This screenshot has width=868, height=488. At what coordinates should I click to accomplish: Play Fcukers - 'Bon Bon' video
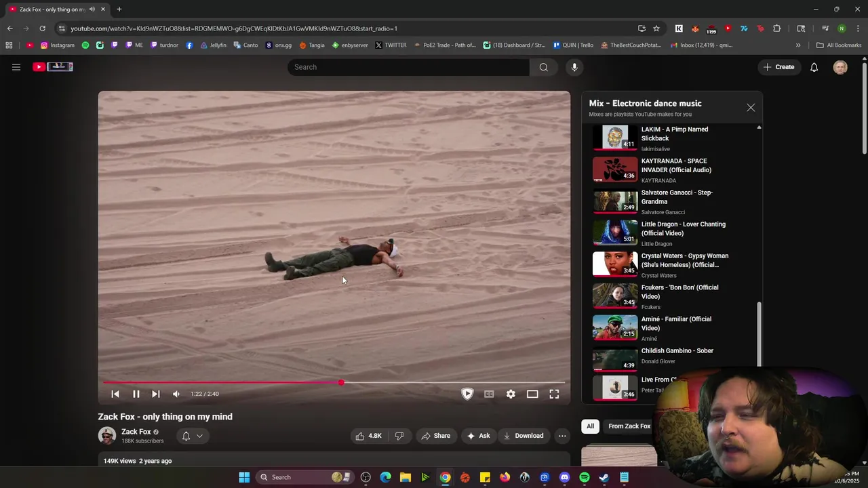tap(674, 296)
